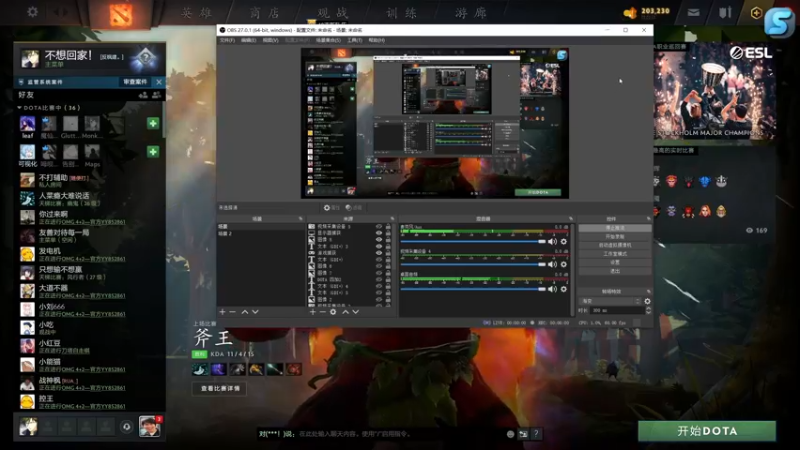Image resolution: width=800 pixels, height=450 pixels.
Task: Join leaf's party with green plus button
Action: (153, 123)
